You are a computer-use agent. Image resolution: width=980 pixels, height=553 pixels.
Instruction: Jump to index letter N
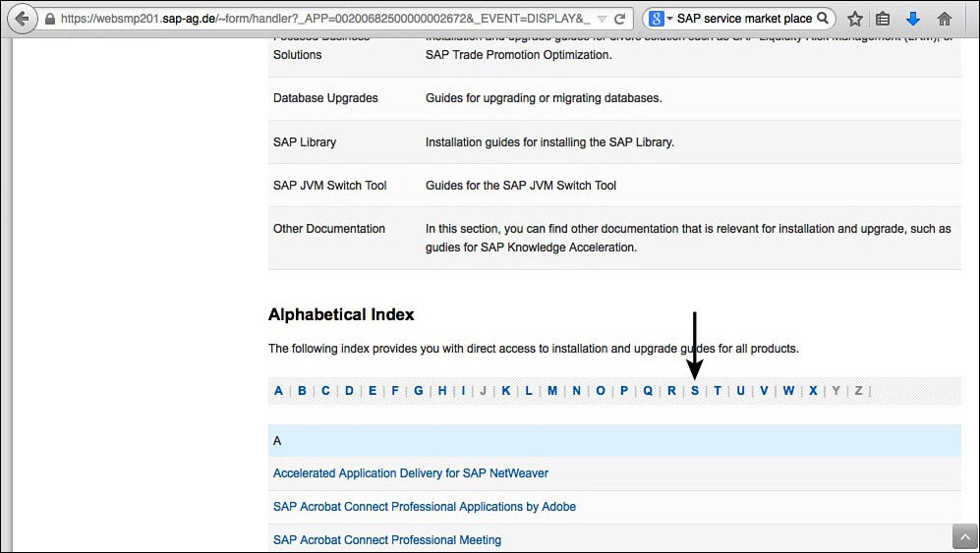[x=576, y=391]
